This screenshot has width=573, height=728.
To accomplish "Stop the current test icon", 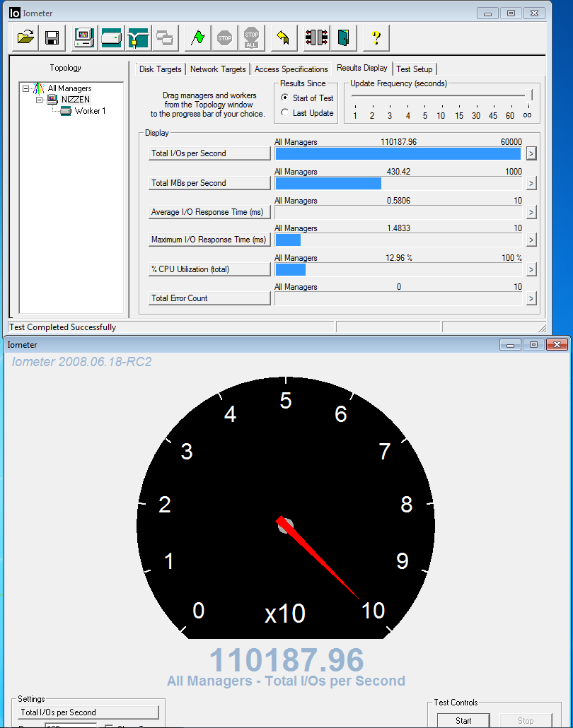I will [x=225, y=37].
